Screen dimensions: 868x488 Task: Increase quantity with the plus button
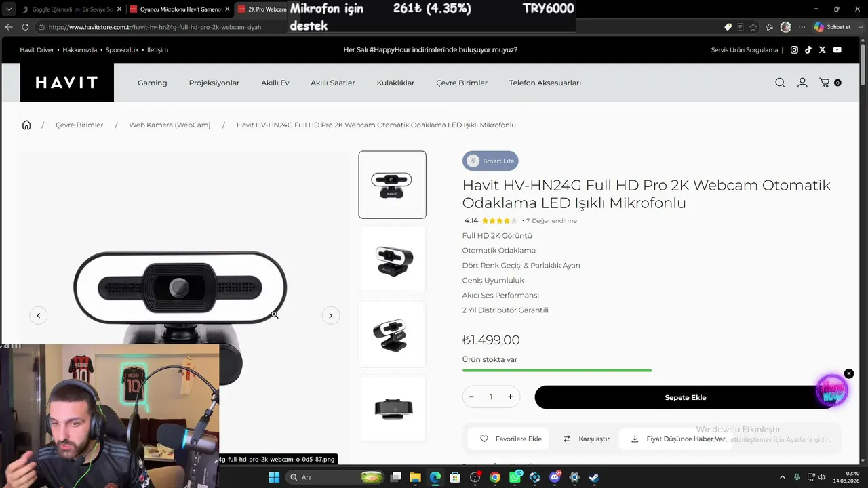[510, 396]
